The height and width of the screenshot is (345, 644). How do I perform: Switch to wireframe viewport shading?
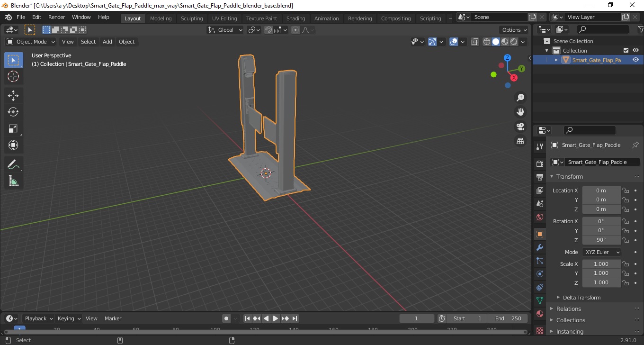487,42
